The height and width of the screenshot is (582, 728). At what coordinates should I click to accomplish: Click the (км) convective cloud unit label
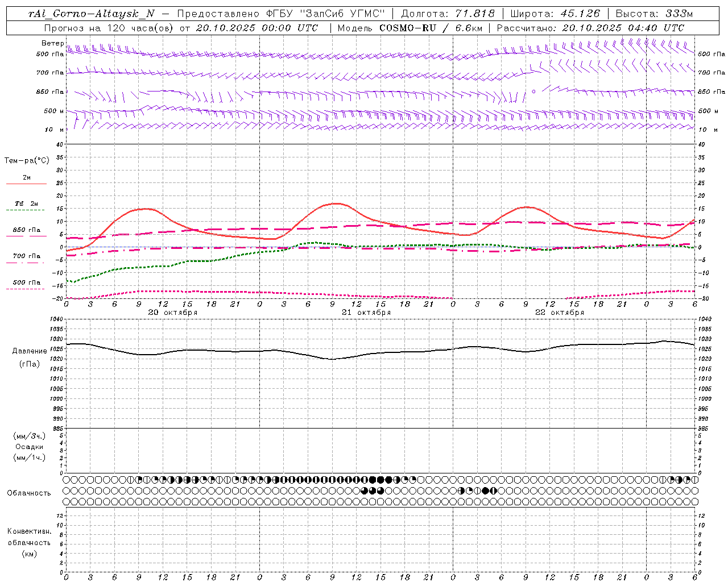(29, 554)
